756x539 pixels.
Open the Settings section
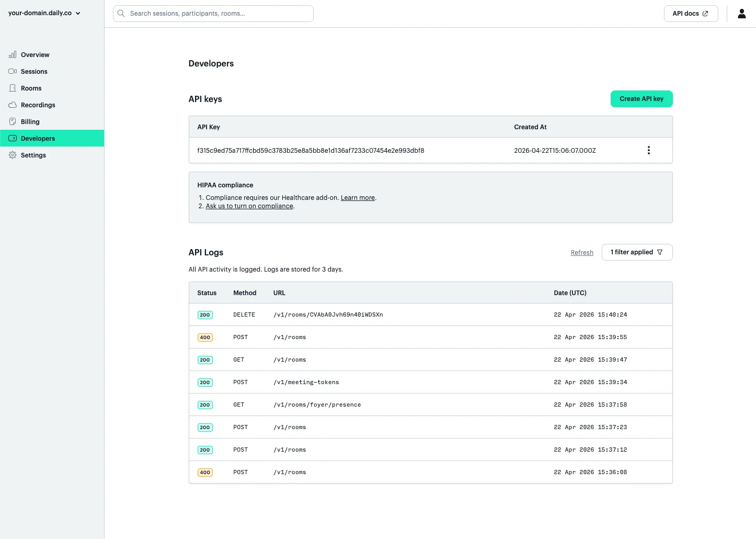pyautogui.click(x=52, y=155)
